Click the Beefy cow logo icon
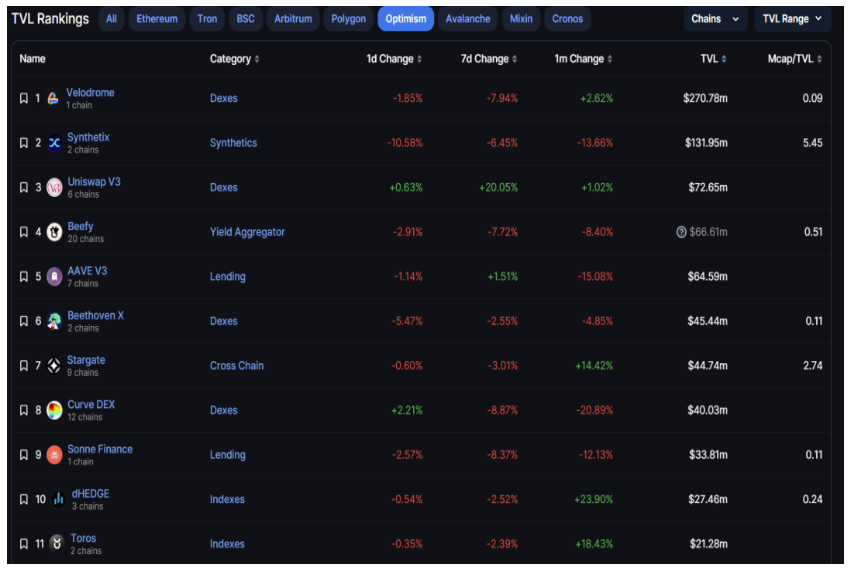The image size is (856, 575). [x=54, y=232]
